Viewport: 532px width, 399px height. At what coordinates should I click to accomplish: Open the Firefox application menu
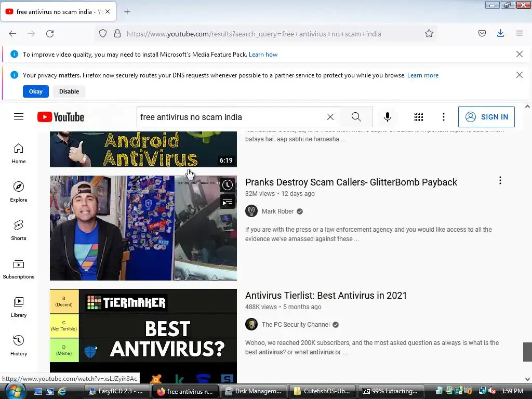(x=520, y=34)
